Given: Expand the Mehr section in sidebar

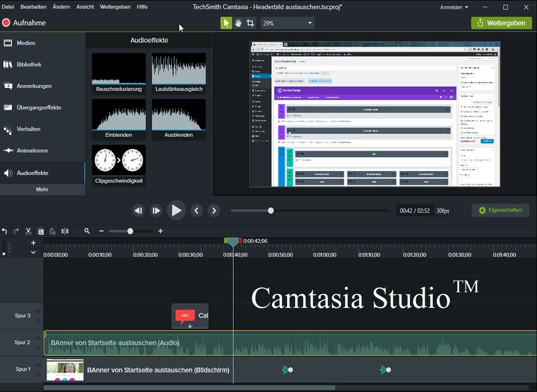Looking at the screenshot, I should [42, 189].
